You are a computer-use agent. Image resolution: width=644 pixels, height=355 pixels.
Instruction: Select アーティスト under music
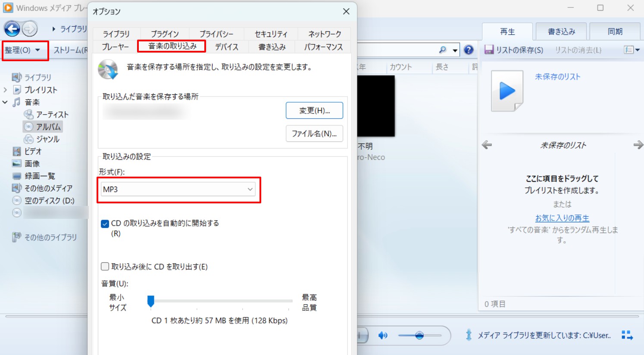52,115
